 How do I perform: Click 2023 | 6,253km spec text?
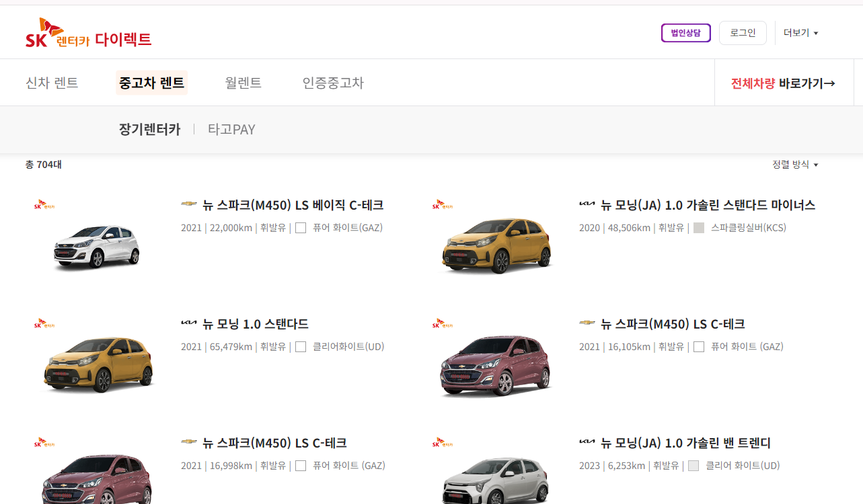coord(612,466)
